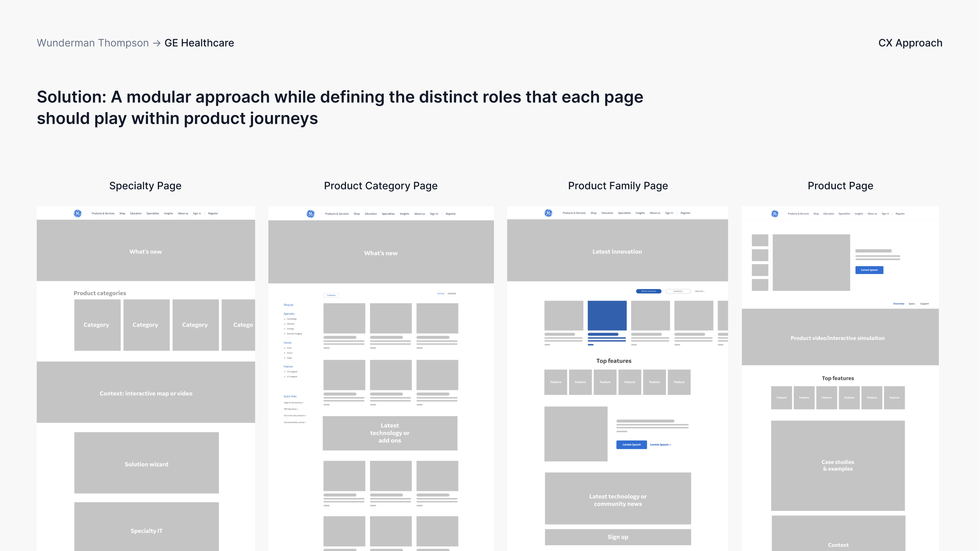The height and width of the screenshot is (551, 980).
Task: Click Register on Product Page nav
Action: [900, 214]
